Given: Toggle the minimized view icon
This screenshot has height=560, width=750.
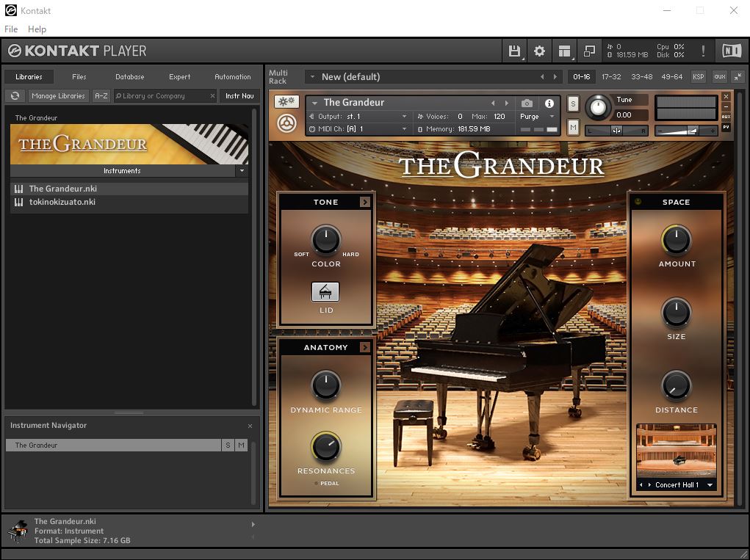Looking at the screenshot, I should click(589, 51).
